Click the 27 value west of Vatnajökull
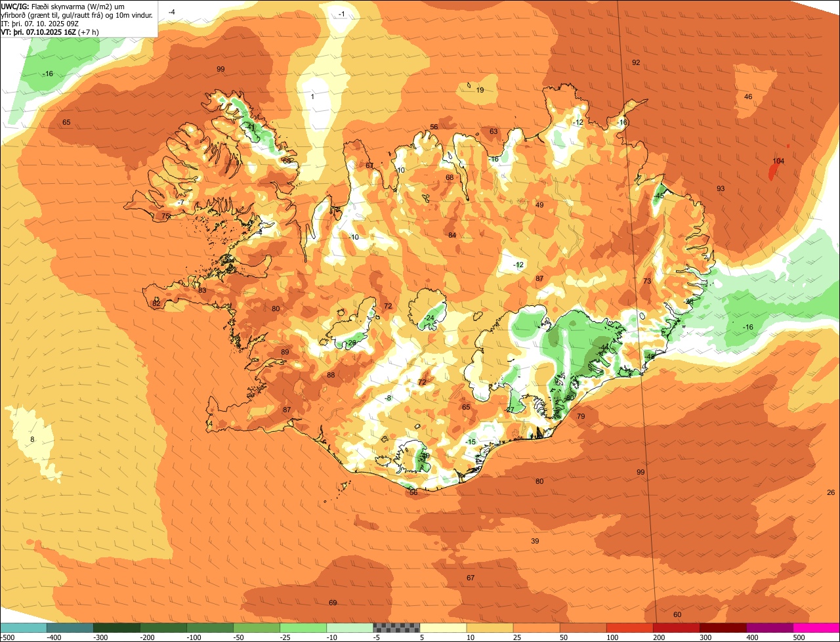Screen dimensions: 840x642 pyautogui.click(x=510, y=410)
